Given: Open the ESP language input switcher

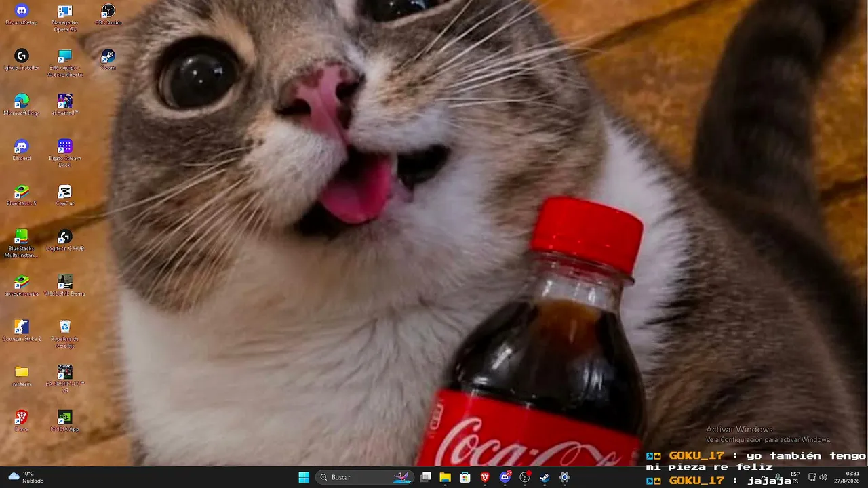Looking at the screenshot, I should tap(795, 477).
